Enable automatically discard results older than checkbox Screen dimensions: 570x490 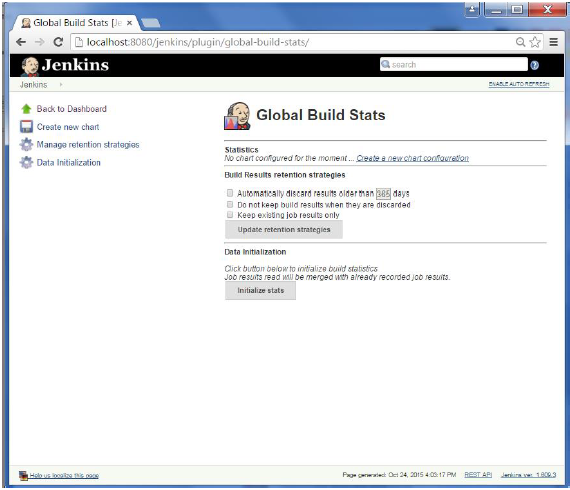point(230,193)
